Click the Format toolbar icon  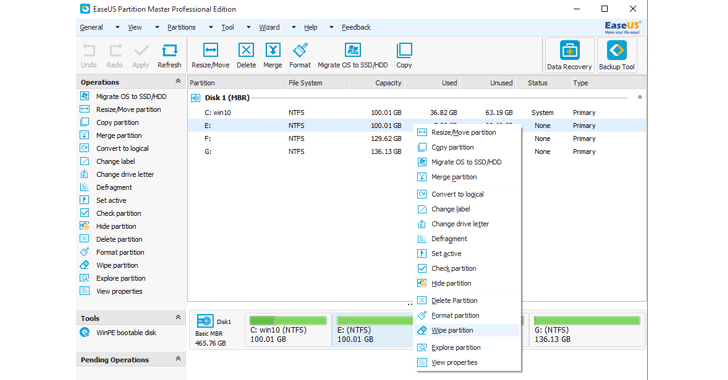pos(300,55)
